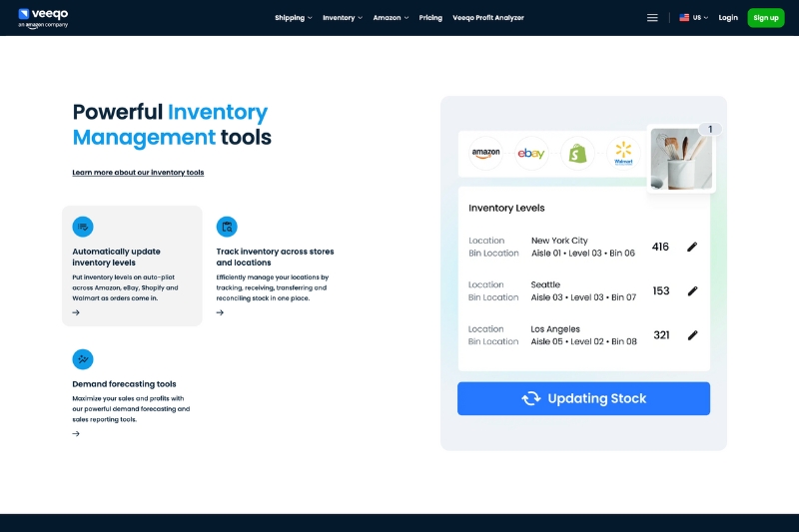The width and height of the screenshot is (799, 532).
Task: Click the track inventory clipboard icon
Action: click(227, 227)
